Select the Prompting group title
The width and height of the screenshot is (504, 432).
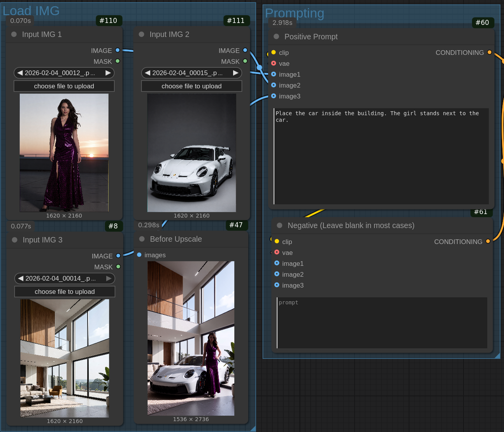point(295,13)
